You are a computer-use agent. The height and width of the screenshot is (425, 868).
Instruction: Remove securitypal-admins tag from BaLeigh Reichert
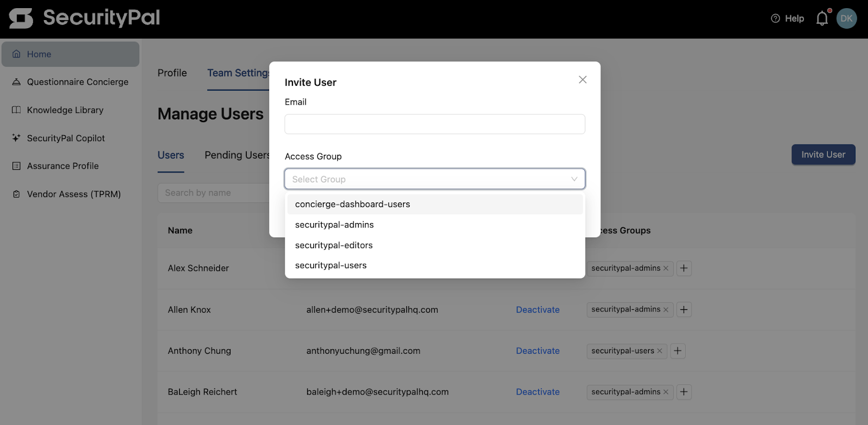[x=666, y=392]
